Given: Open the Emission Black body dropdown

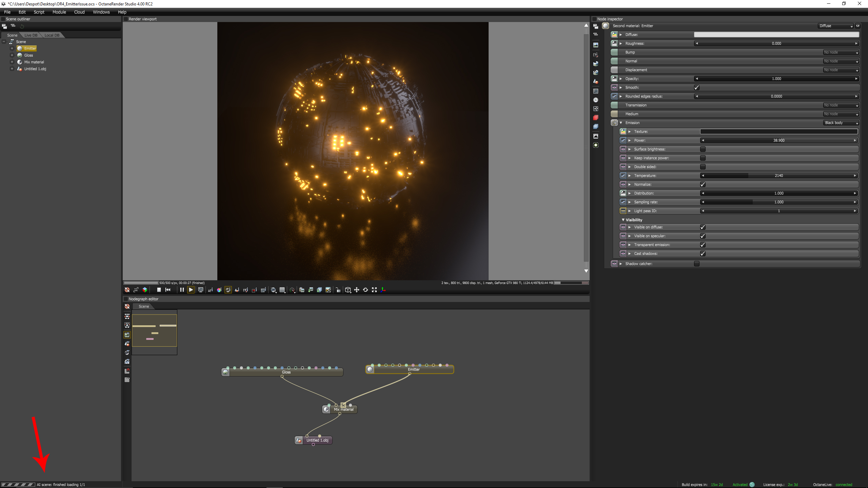Looking at the screenshot, I should 841,123.
